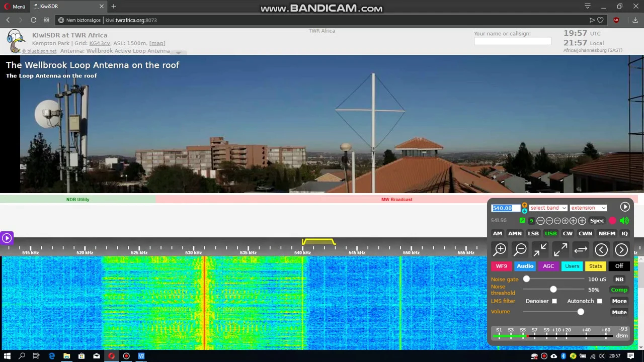Open Microsoft Edge from taskbar
Image resolution: width=644 pixels, height=362 pixels.
(x=51, y=356)
